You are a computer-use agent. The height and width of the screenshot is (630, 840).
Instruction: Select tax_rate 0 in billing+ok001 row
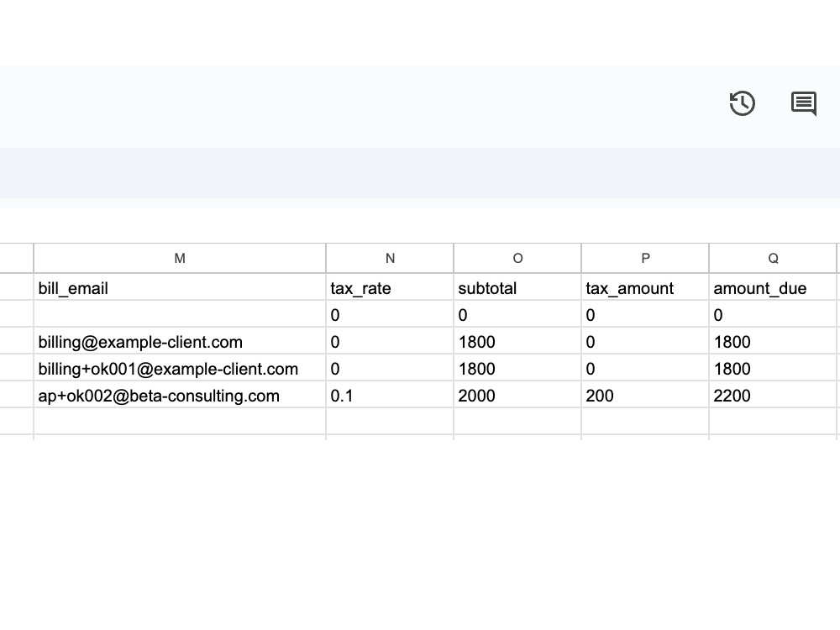click(x=390, y=368)
